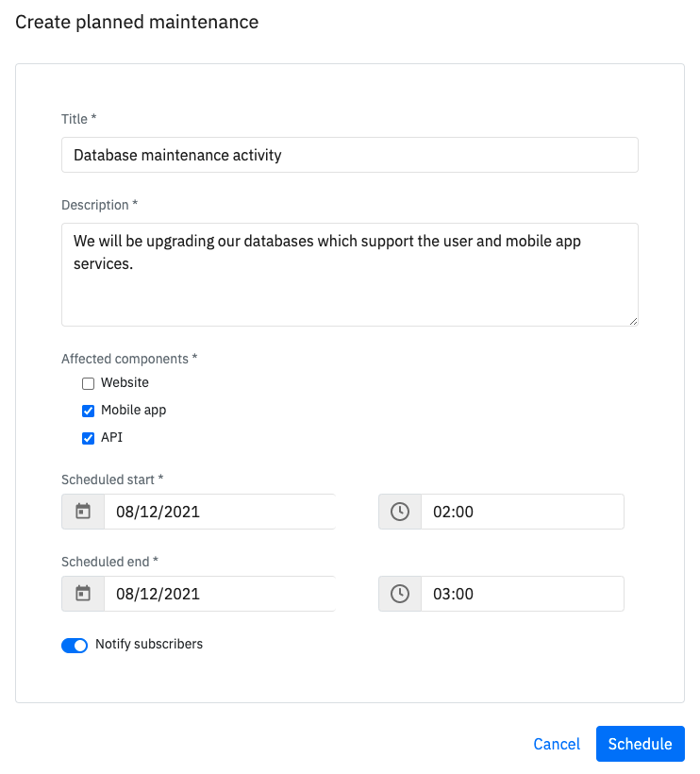
Task: Click the scheduled start clock icon
Action: click(x=400, y=512)
